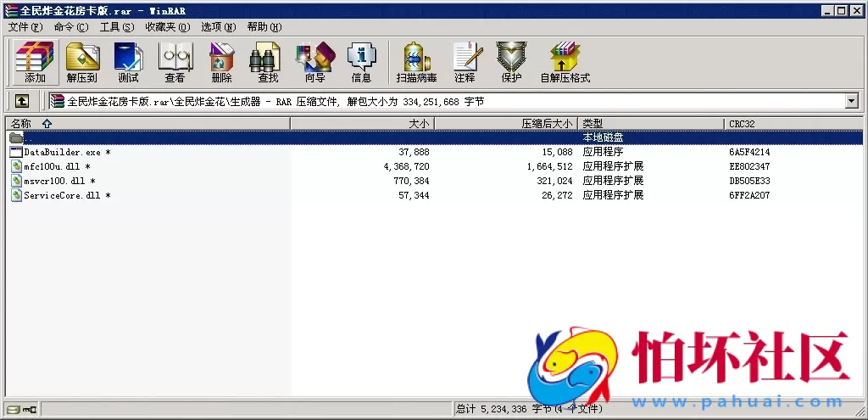
Task: Click CRC32 value 6FF2A207
Action: pyautogui.click(x=749, y=195)
